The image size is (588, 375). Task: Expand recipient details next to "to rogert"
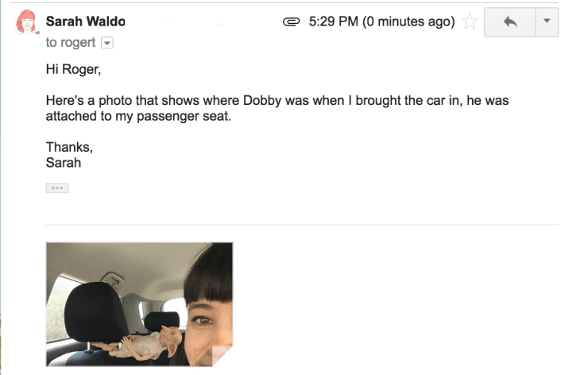click(109, 43)
